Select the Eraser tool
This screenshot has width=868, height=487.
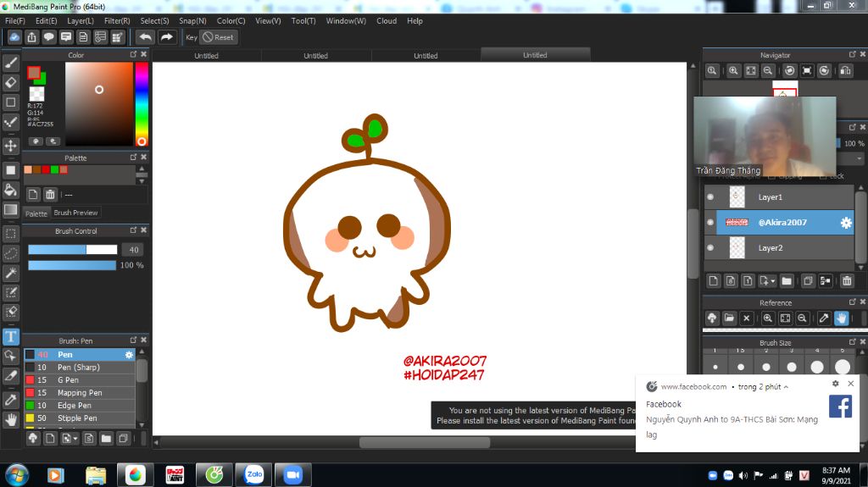pyautogui.click(x=10, y=83)
